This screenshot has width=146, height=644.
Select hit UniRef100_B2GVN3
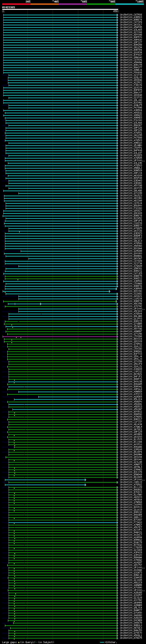(131, 103)
